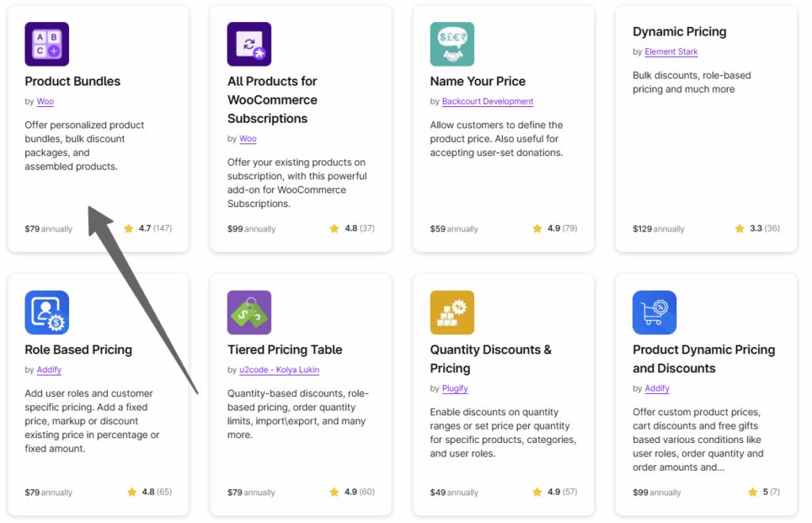
Task: Click the star icon beside 4.9 (57)
Action: point(538,491)
